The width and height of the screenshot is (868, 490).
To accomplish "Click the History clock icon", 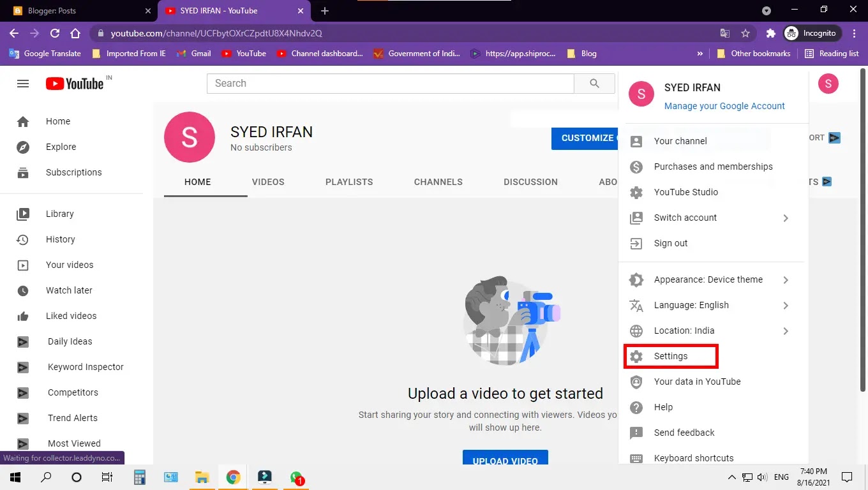I will 23,240.
